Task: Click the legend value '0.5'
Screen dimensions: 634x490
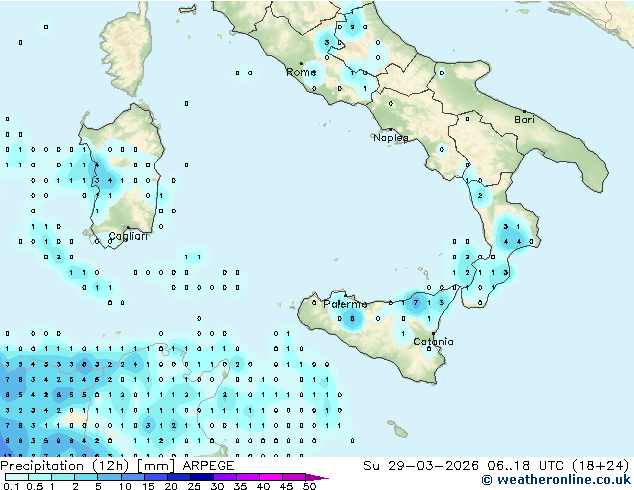Action: (x=35, y=486)
